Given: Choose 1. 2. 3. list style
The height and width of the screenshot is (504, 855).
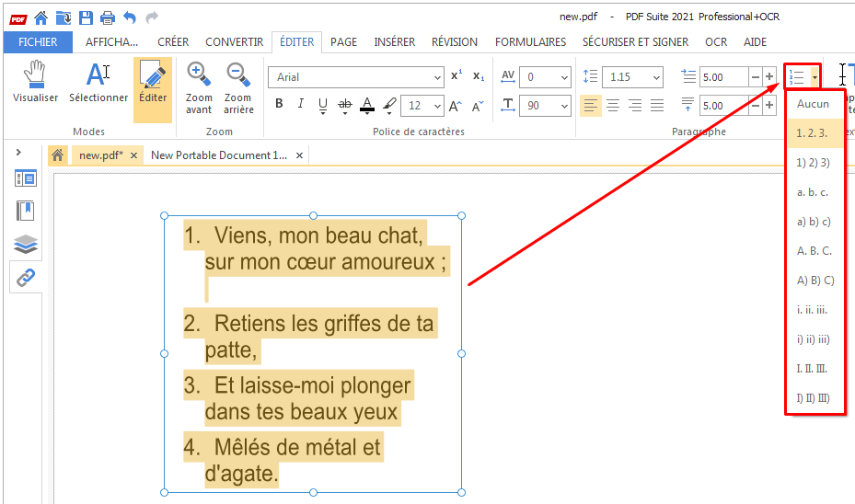Looking at the screenshot, I should tap(815, 133).
